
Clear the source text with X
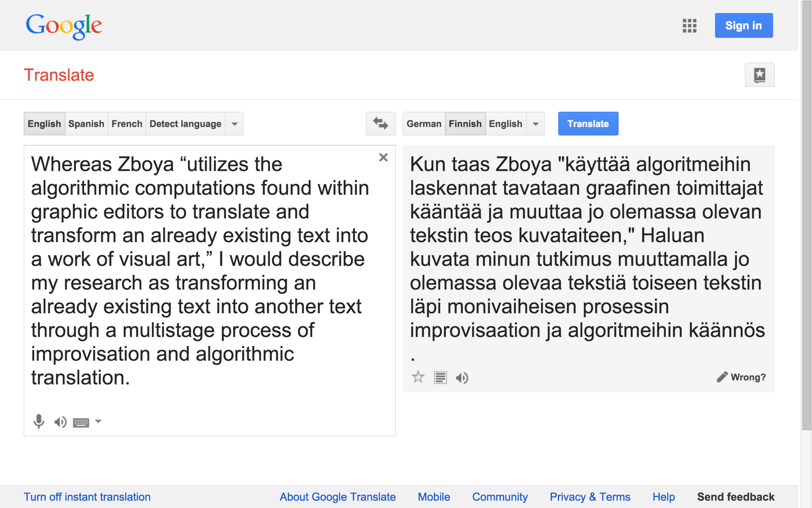point(383,157)
